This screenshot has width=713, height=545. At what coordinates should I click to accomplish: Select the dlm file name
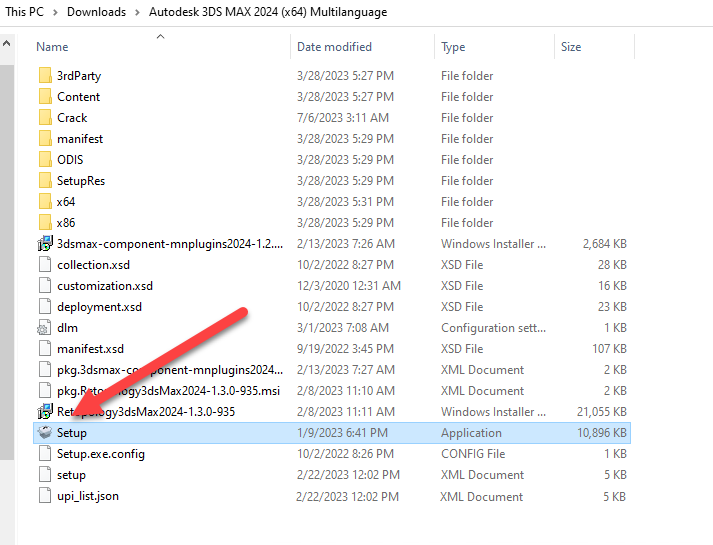pos(67,328)
